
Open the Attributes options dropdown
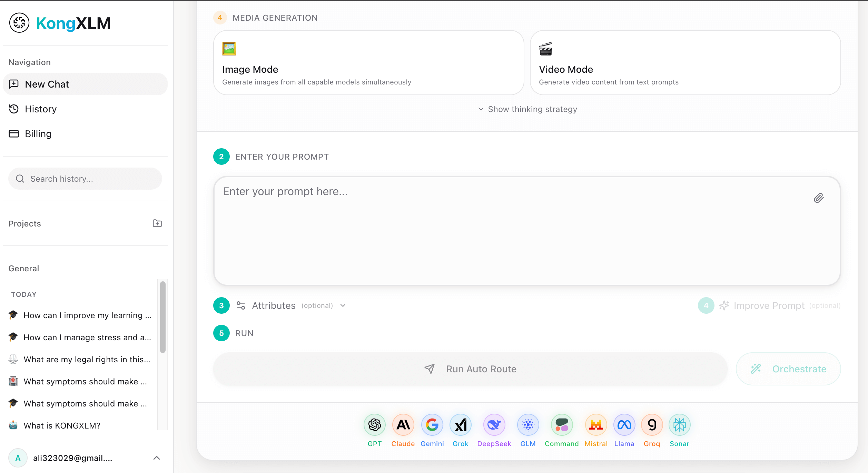[343, 305]
